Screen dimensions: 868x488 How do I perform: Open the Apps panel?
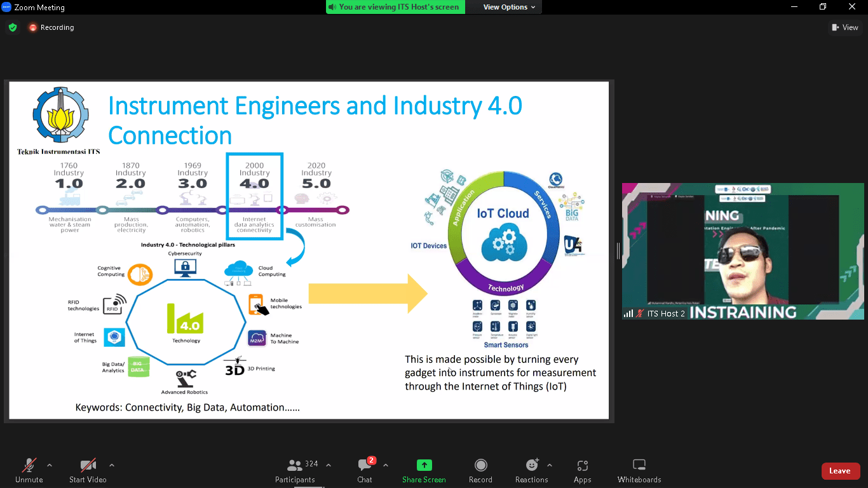tap(582, 470)
